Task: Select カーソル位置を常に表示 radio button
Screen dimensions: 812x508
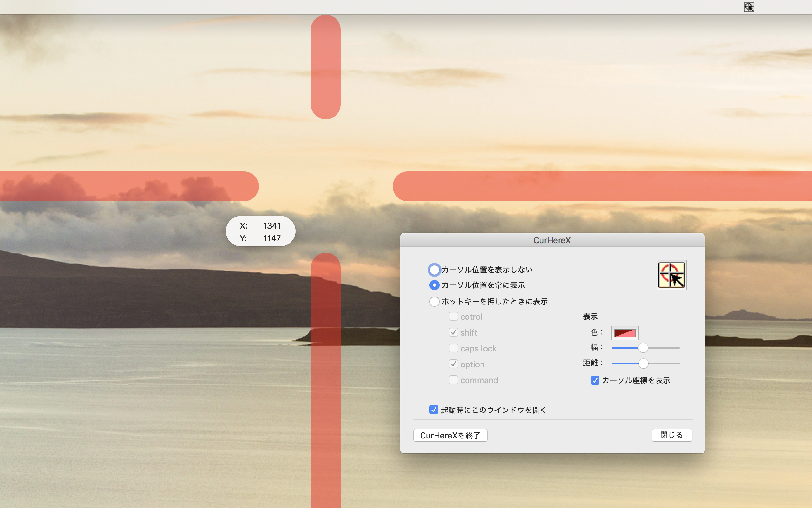Action: pos(434,285)
